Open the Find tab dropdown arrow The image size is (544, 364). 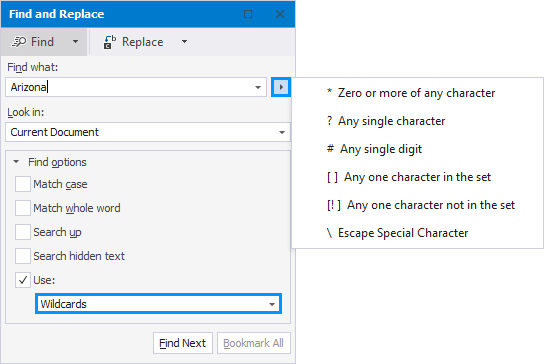(x=75, y=42)
